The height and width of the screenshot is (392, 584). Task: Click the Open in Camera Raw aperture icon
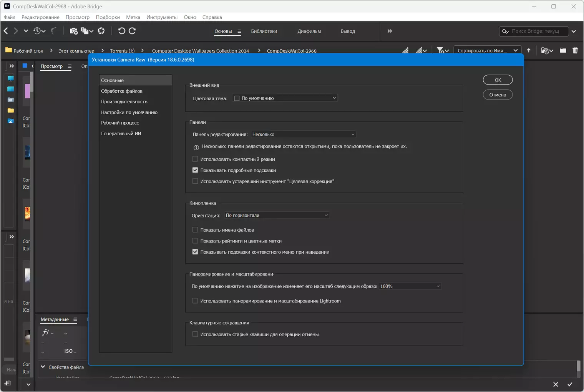click(x=101, y=31)
